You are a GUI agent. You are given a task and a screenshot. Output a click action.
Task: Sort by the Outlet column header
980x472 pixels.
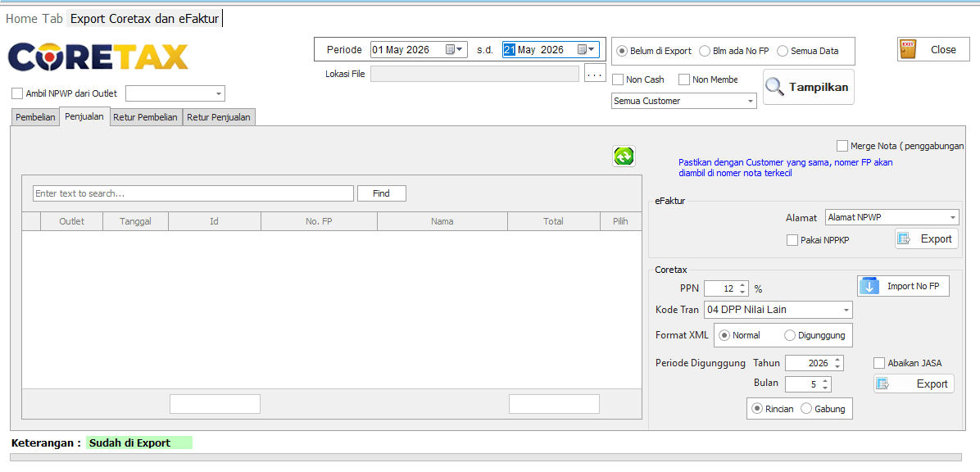[72, 221]
